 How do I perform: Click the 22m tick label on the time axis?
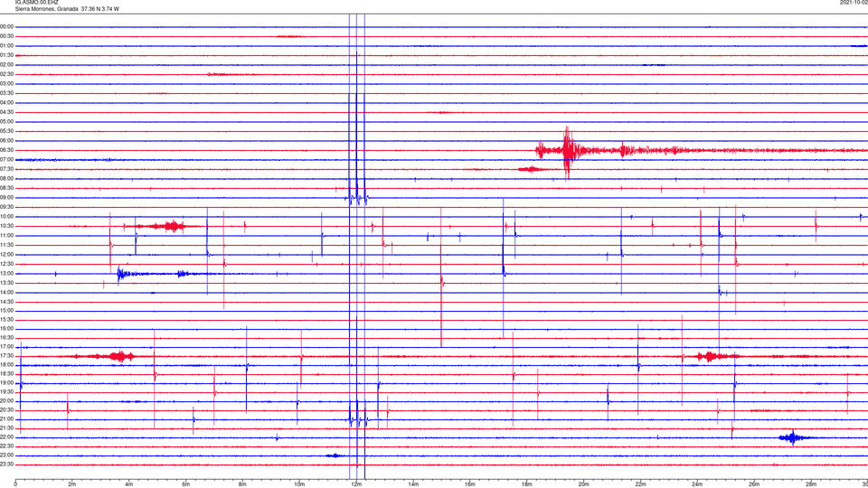click(640, 484)
